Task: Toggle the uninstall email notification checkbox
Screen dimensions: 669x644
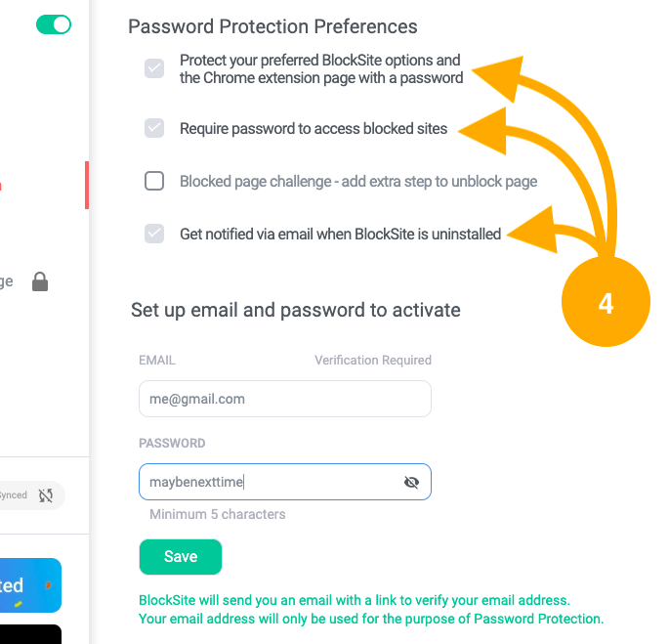Action: click(x=154, y=234)
